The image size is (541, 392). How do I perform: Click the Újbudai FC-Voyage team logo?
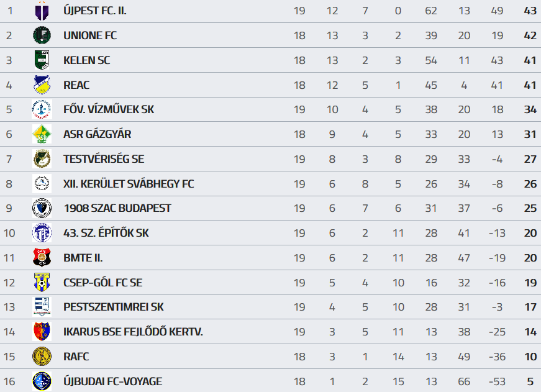42,381
